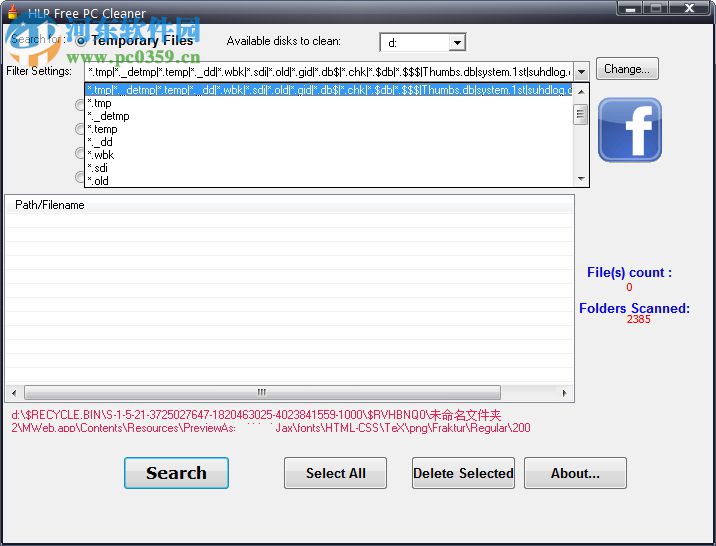Click the Filter Settings combo box text field
716x546 pixels.
[329, 72]
